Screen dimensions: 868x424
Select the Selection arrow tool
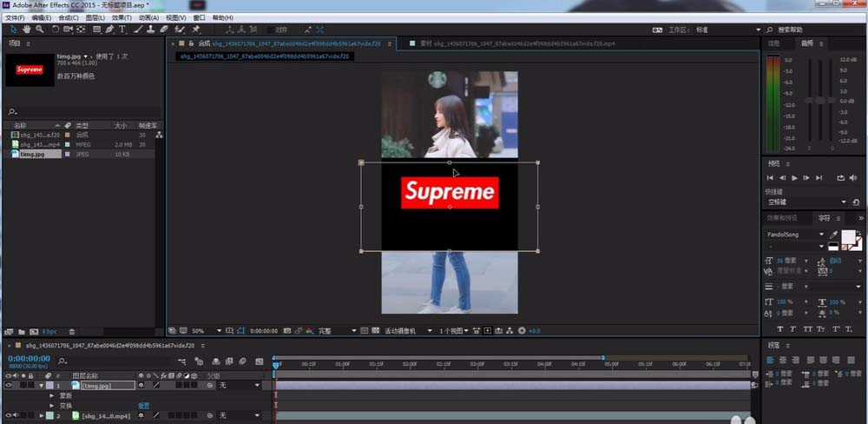point(15,30)
